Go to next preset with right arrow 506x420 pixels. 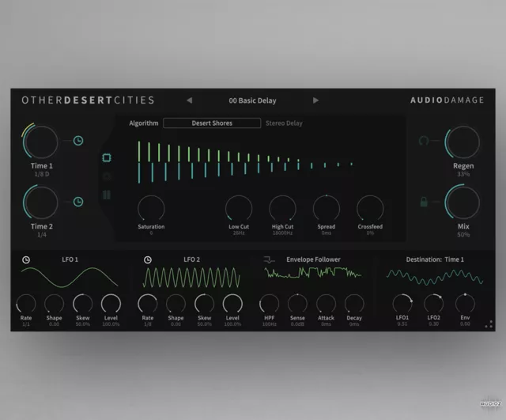coord(316,100)
